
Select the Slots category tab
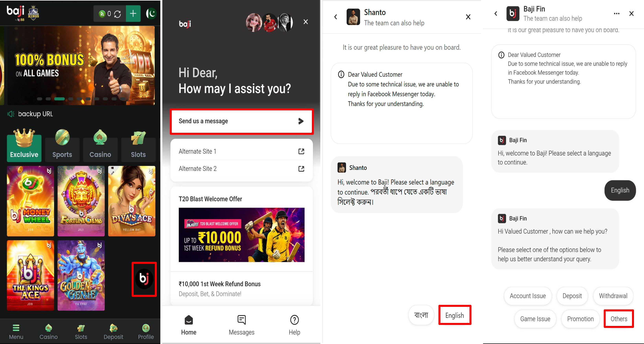138,146
